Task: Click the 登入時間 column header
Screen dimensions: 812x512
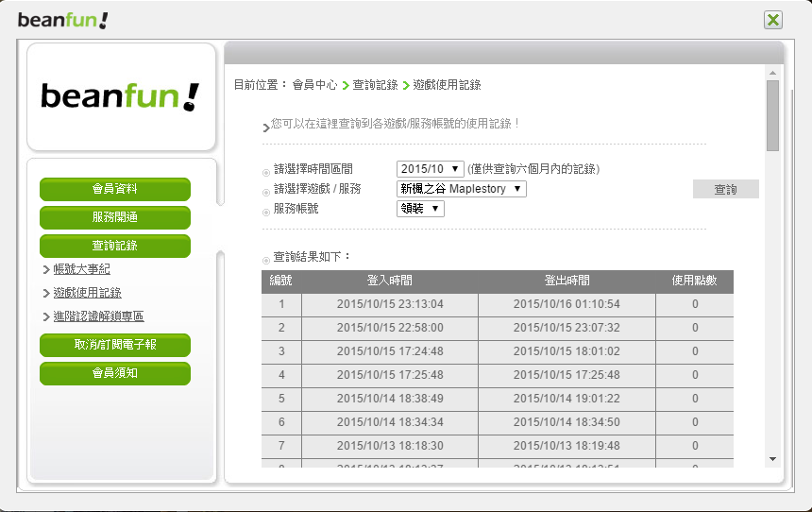Action: [x=389, y=281]
